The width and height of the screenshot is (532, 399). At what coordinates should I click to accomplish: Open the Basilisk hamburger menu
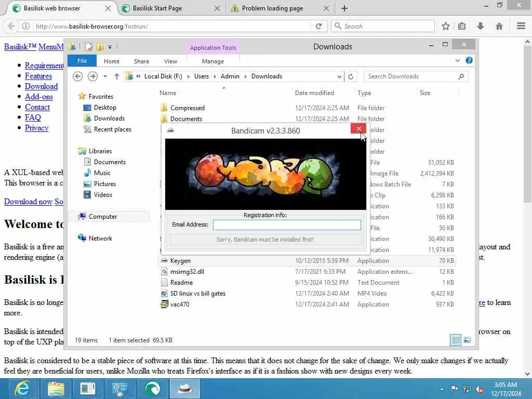tap(521, 26)
